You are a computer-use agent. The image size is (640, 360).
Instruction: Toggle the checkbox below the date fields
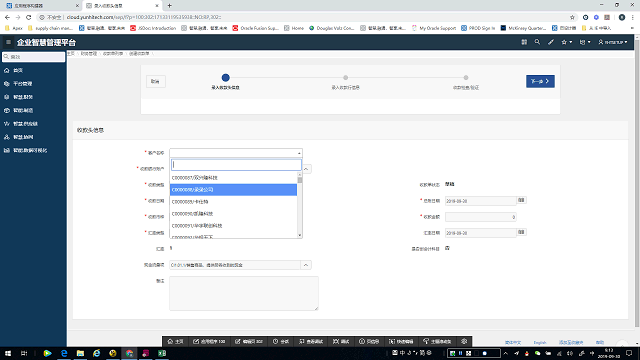point(447,248)
